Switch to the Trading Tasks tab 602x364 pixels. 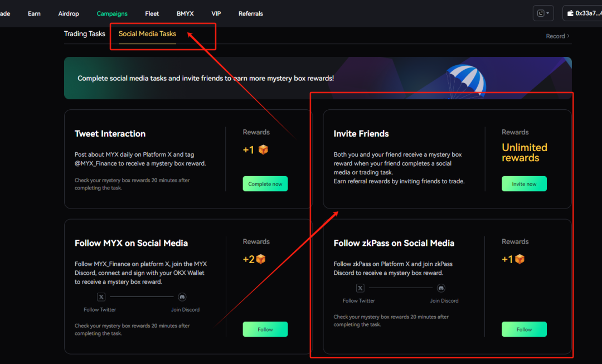(x=85, y=34)
